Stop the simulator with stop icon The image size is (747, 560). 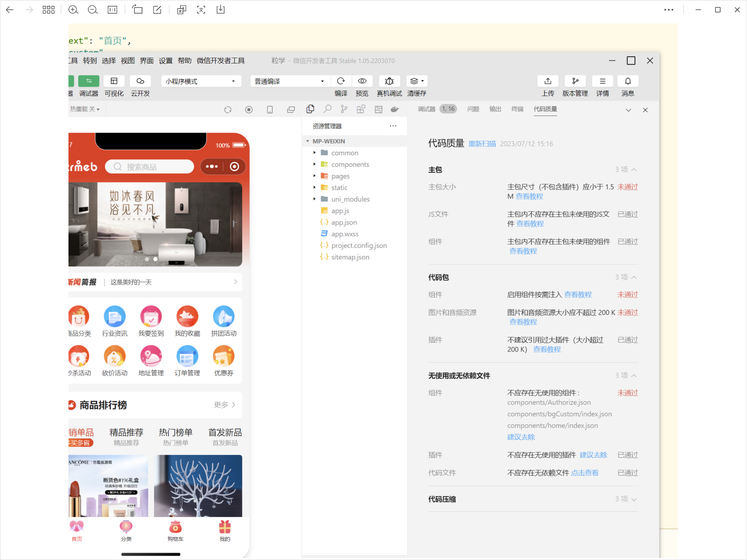click(249, 110)
